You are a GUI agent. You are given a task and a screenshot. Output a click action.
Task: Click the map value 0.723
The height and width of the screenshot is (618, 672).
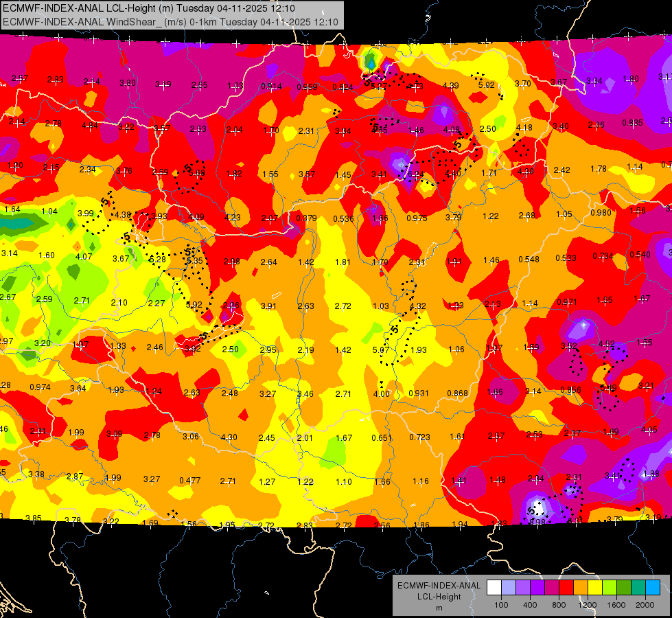tap(419, 437)
